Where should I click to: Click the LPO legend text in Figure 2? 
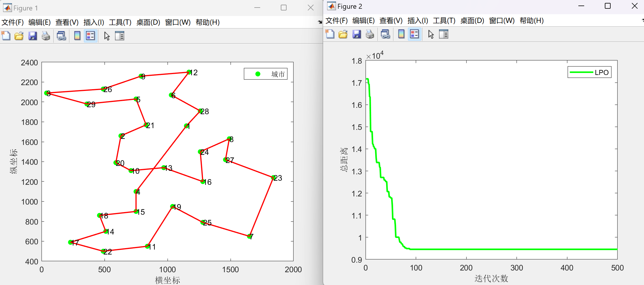pyautogui.click(x=602, y=72)
